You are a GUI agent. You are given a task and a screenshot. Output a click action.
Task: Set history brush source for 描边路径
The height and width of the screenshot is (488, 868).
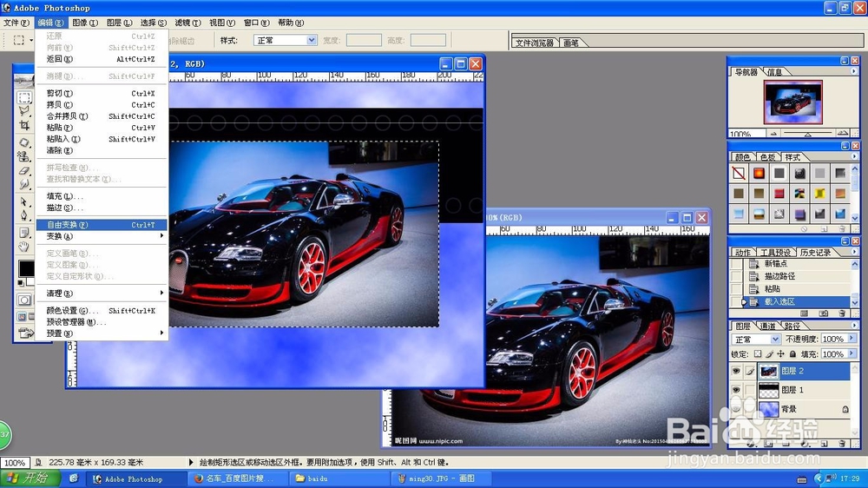736,276
